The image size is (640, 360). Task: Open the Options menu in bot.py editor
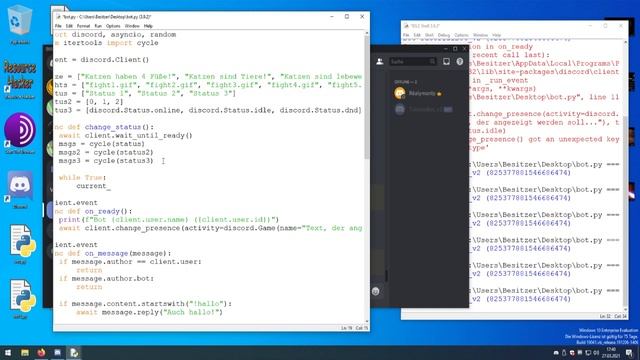click(x=113, y=26)
